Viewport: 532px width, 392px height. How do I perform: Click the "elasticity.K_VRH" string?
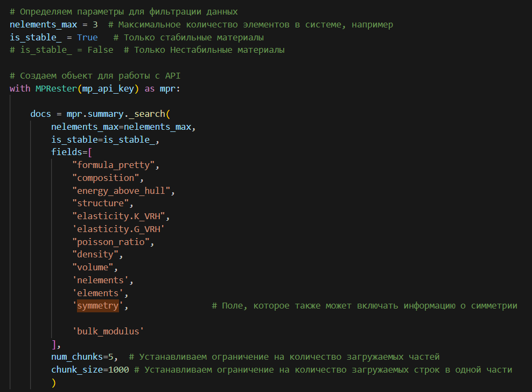[118, 216]
